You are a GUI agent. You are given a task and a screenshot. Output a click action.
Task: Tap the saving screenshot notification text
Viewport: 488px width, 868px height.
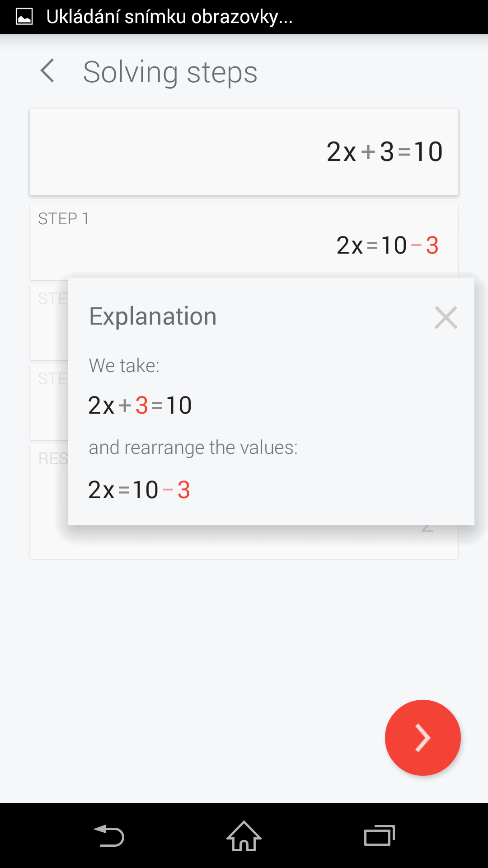pos(169,17)
